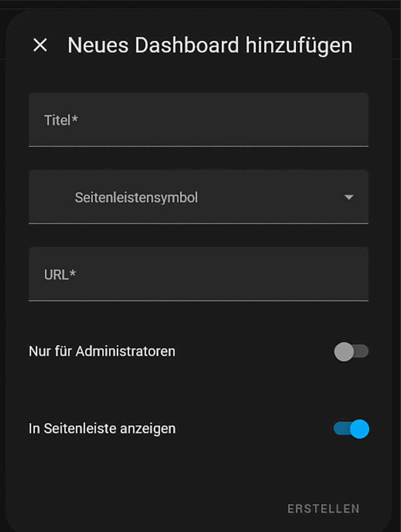
Task: Close the Neues Dashboard hinzufügen dialog
Action: (40, 45)
